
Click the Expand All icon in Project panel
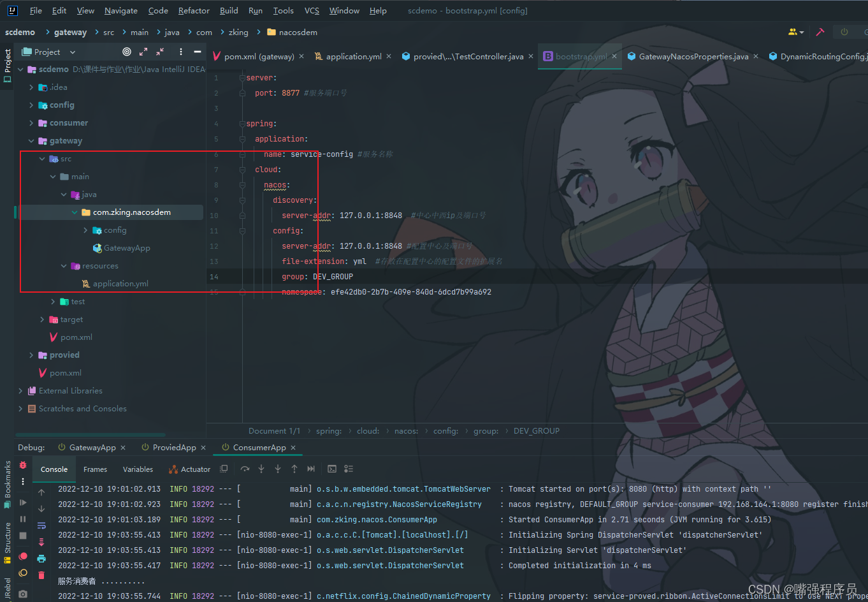point(143,52)
